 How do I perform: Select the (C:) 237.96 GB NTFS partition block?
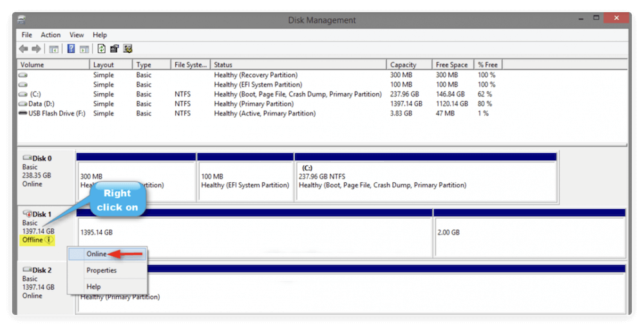pyautogui.click(x=426, y=177)
